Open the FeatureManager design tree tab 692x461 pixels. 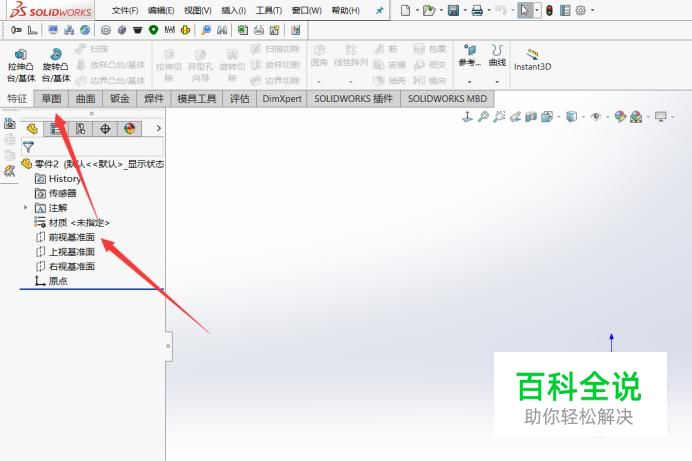point(32,129)
